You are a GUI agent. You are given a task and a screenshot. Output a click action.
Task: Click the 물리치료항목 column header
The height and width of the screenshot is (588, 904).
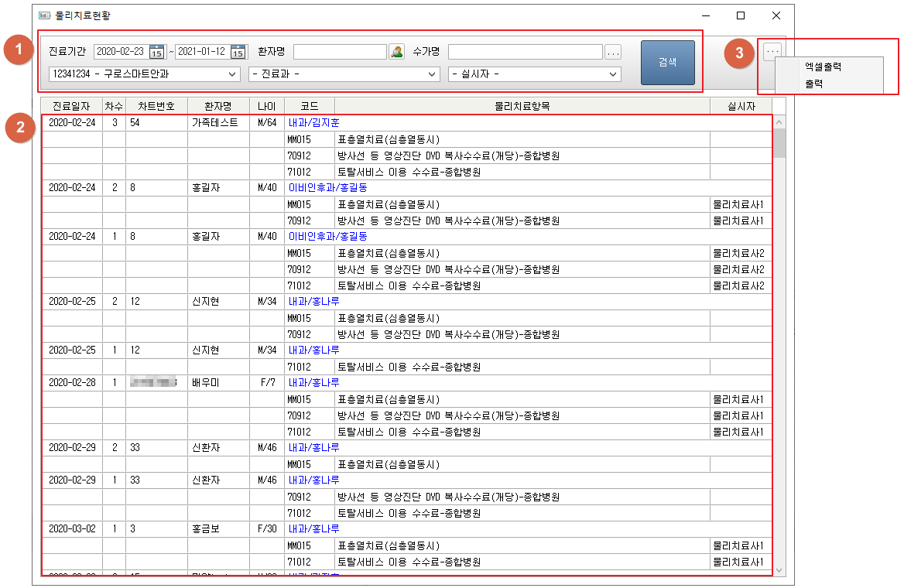tap(522, 106)
